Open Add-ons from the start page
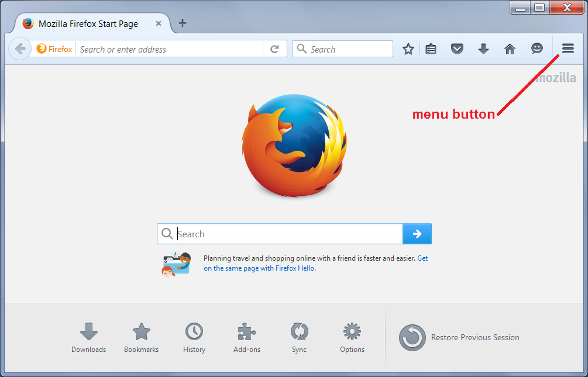588x377 pixels. click(247, 338)
